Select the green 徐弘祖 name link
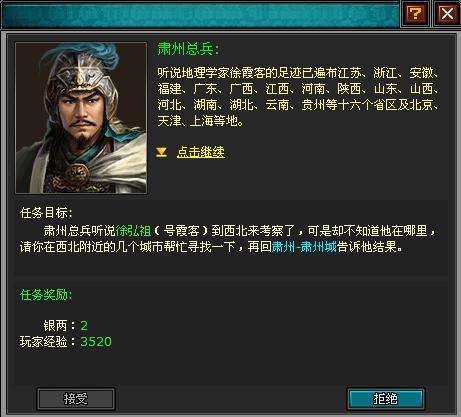Image resolution: width=461 pixels, height=417 pixels. click(x=133, y=231)
